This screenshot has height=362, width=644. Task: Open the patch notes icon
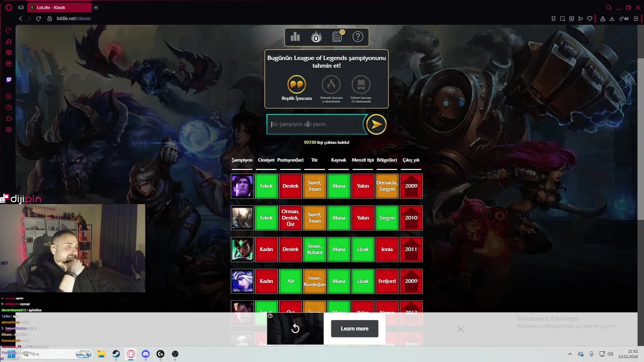tap(338, 36)
